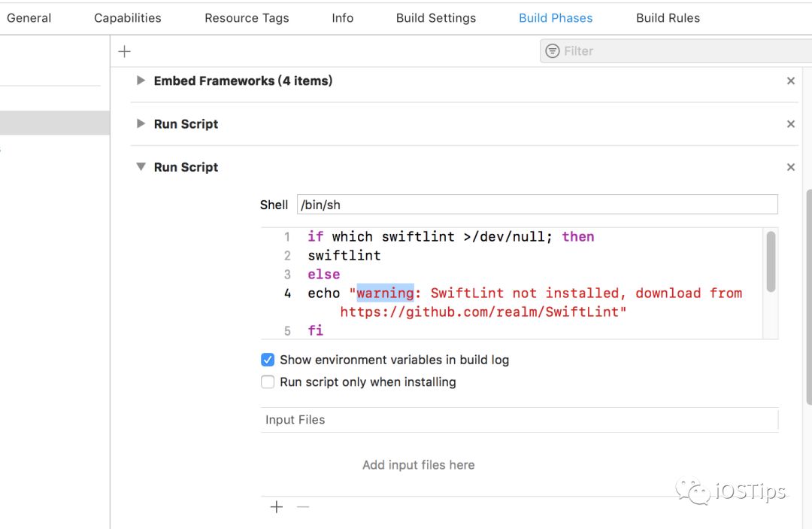Delete the collapsed Run Script phase
The width and height of the screenshot is (812, 529).
(791, 124)
